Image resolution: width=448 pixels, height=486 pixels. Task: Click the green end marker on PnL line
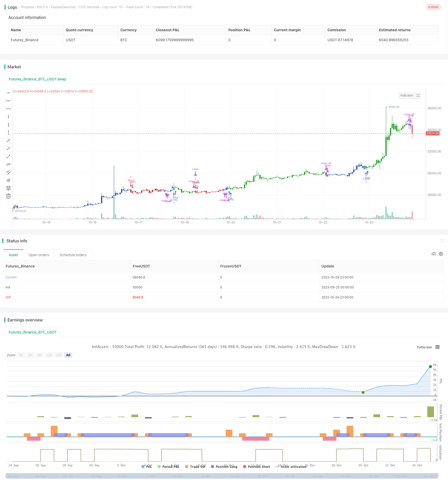click(x=430, y=367)
